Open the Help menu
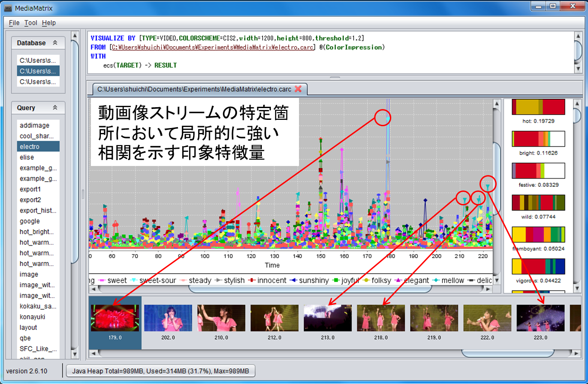This screenshot has height=384, width=588. 49,23
